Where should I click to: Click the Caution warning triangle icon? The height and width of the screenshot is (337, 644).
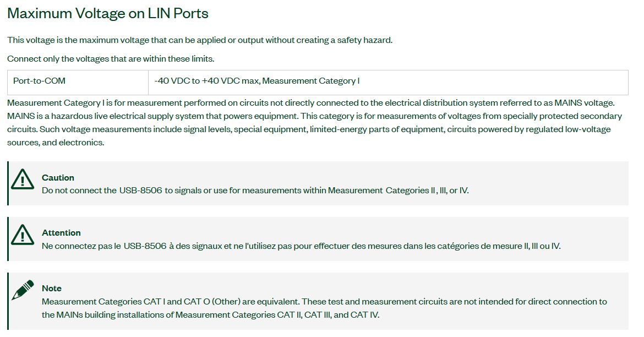(x=23, y=179)
